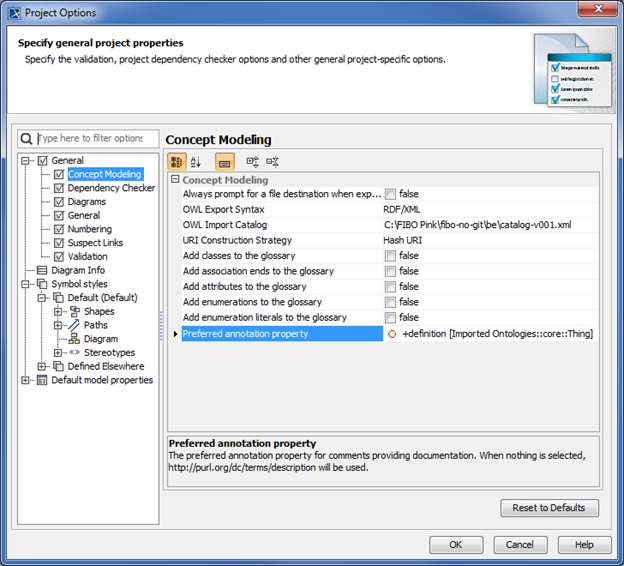Click the purl.org description text in the help pane
624x566 pixels.
tap(268, 467)
